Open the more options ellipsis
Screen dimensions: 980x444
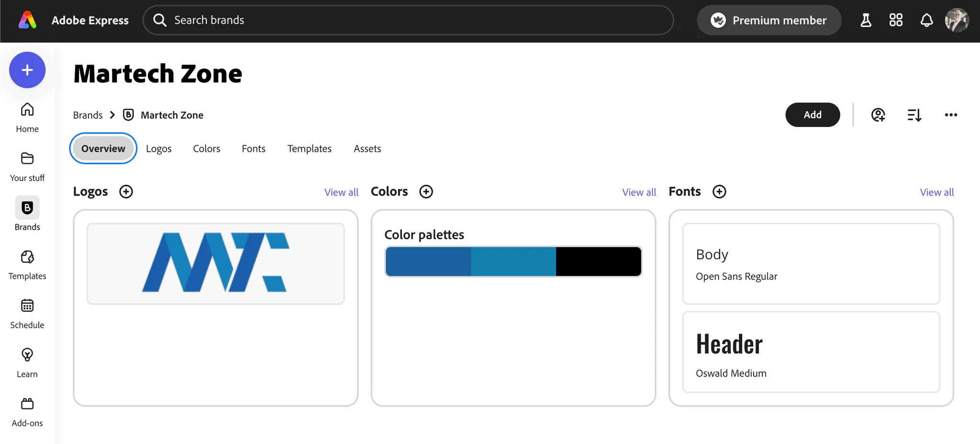point(951,115)
